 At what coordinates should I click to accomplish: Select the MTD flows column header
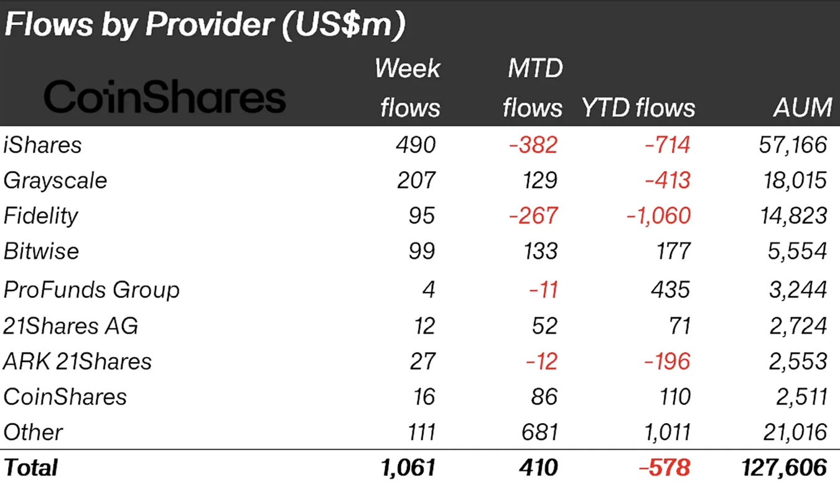533,88
